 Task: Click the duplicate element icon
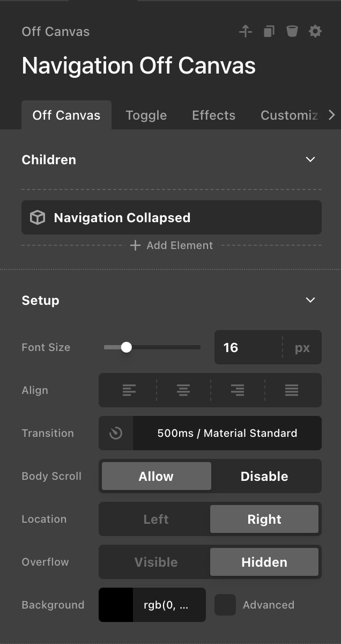tap(269, 32)
